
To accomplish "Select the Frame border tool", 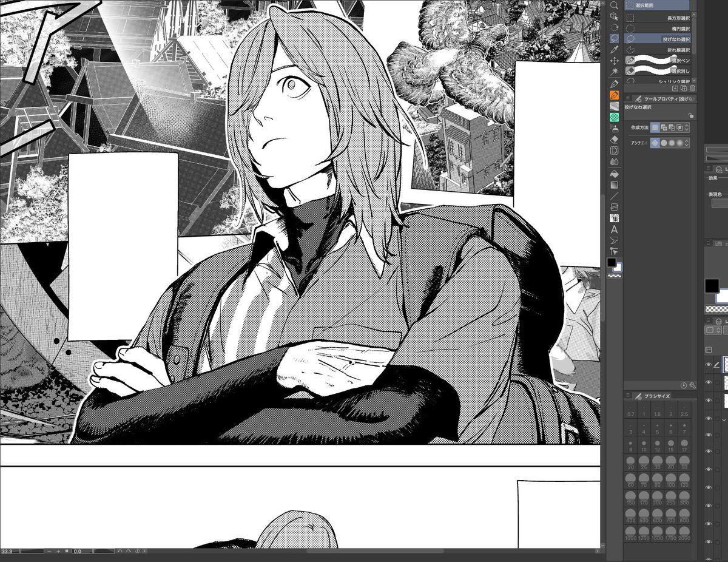I will point(614,206).
